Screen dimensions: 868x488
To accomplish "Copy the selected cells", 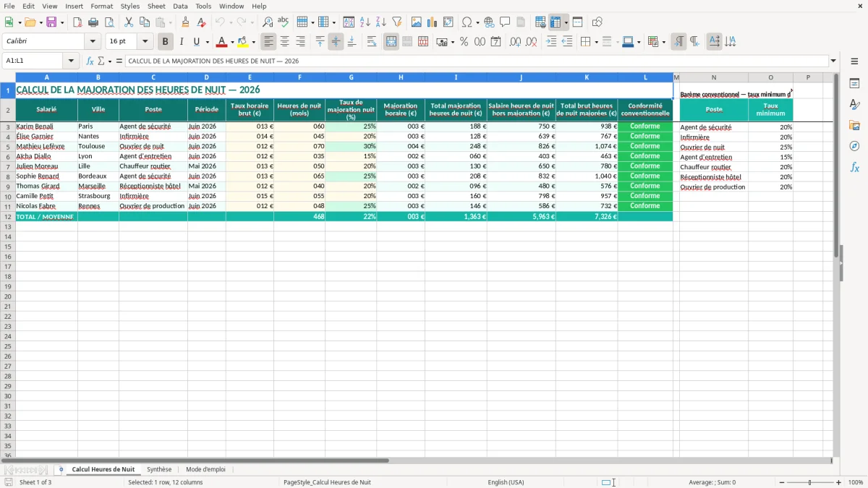I will pyautogui.click(x=145, y=22).
